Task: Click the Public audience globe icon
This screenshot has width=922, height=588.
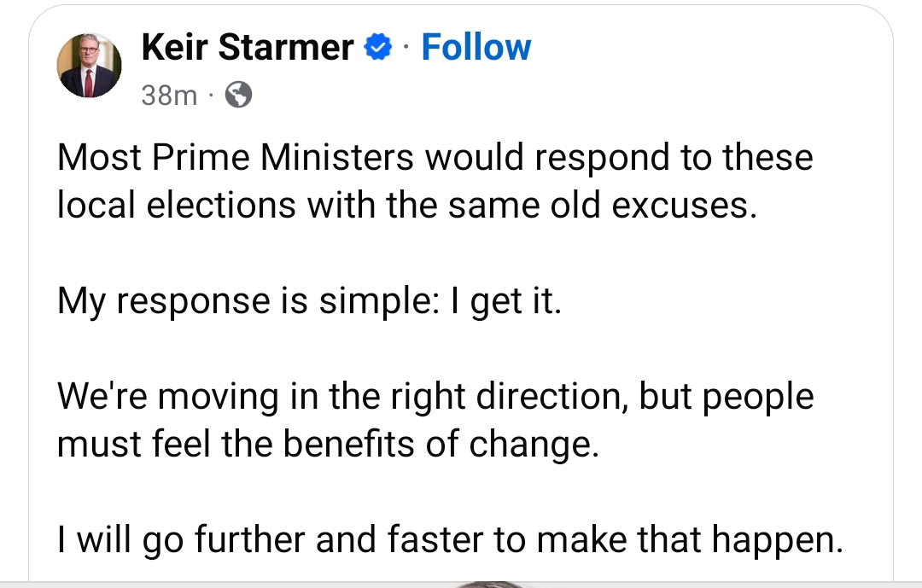Action: click(x=238, y=96)
